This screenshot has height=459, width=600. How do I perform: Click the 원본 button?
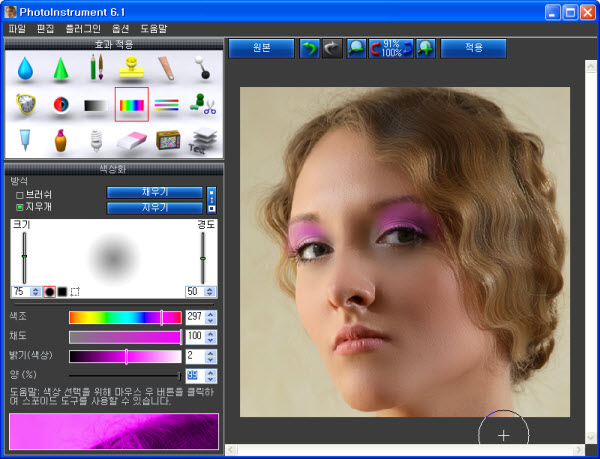point(261,48)
